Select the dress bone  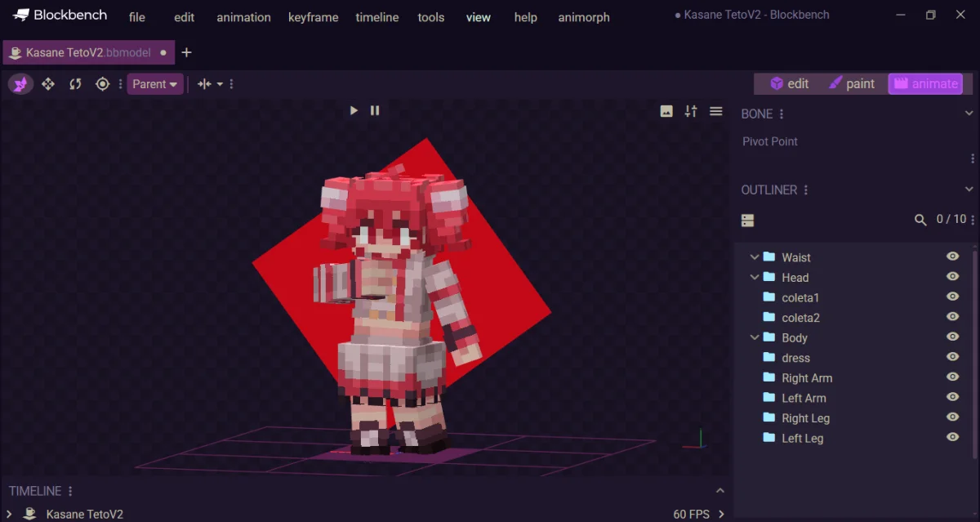(x=795, y=358)
